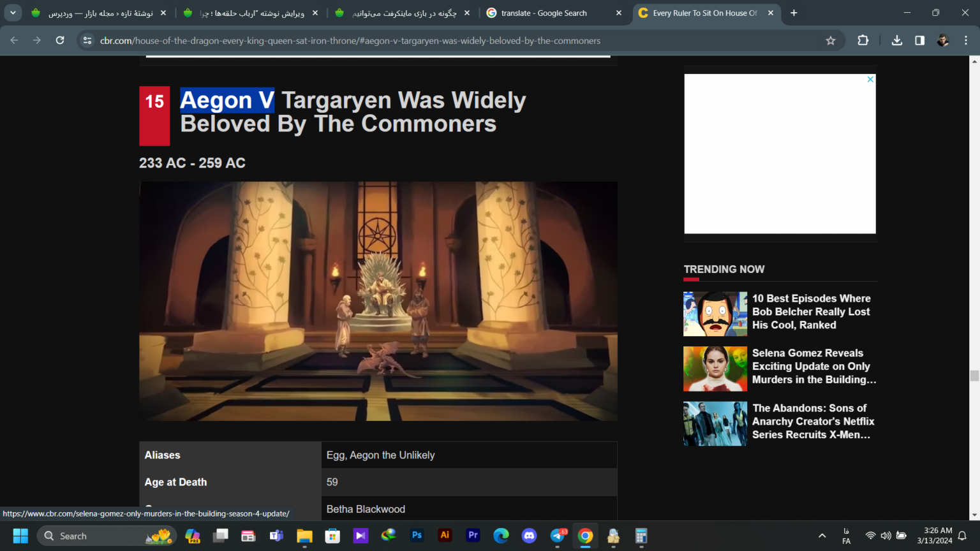Screen dimensions: 980x551
Task: Open the Chrome three-dot menu
Action: click(966, 40)
